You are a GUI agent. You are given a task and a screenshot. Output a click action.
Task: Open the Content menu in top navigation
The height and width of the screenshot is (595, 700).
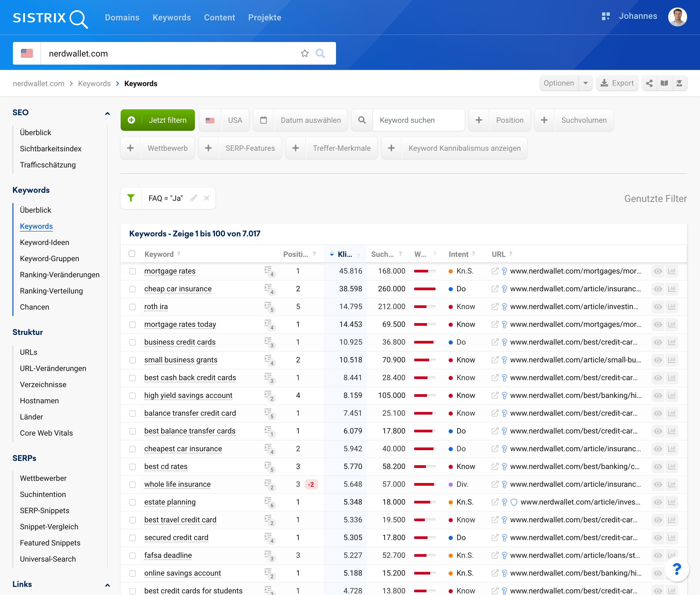coord(219,17)
